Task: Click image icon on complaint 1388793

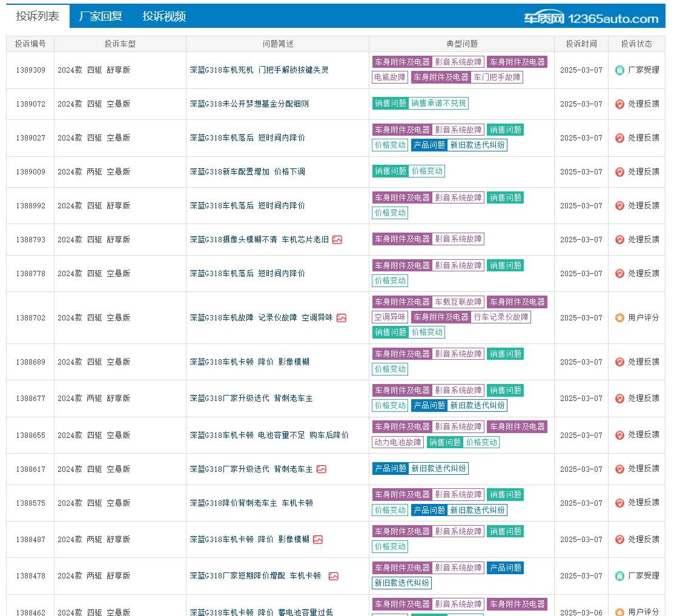Action: tap(337, 240)
